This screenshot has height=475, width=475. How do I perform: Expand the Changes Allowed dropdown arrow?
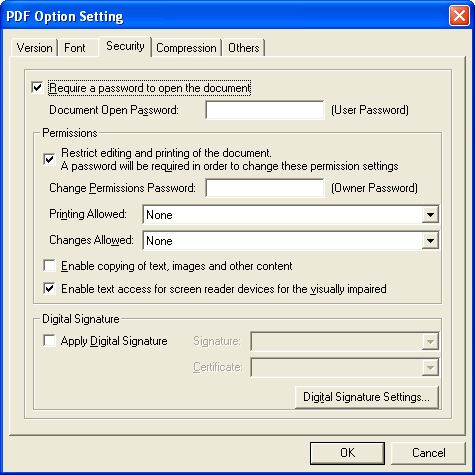coord(430,241)
